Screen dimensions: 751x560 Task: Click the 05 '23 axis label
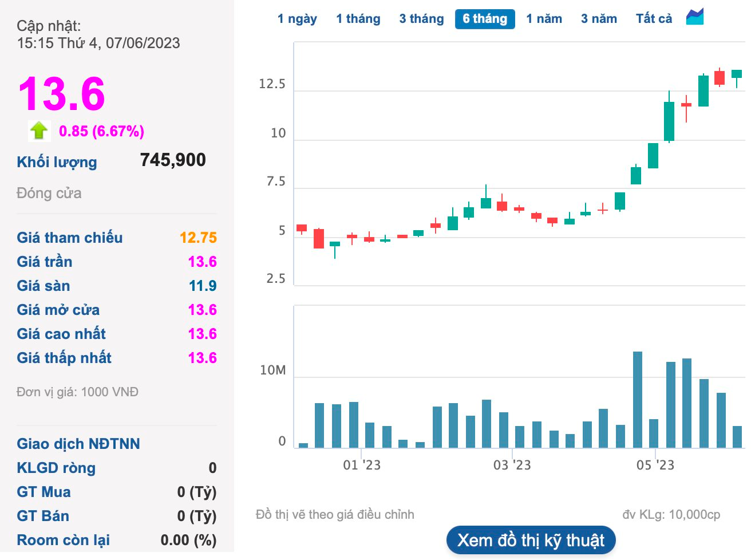point(655,465)
